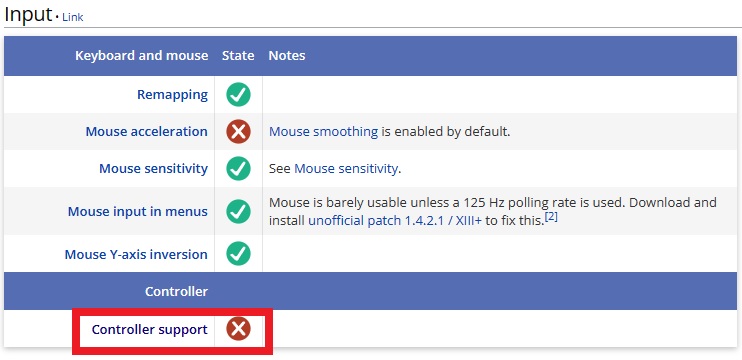Click the State column header

(x=238, y=56)
